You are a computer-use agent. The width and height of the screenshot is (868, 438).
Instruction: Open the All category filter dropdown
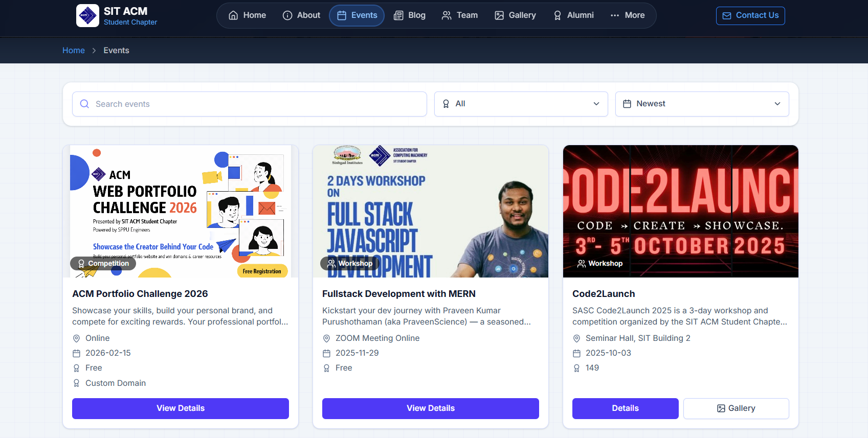pos(521,104)
